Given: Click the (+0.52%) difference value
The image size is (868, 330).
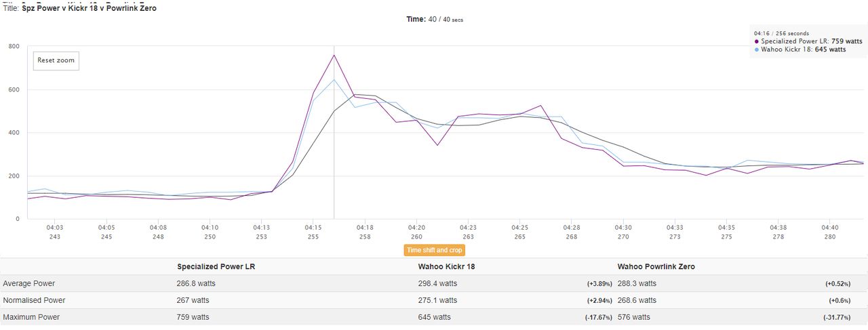Looking at the screenshot, I should [838, 284].
